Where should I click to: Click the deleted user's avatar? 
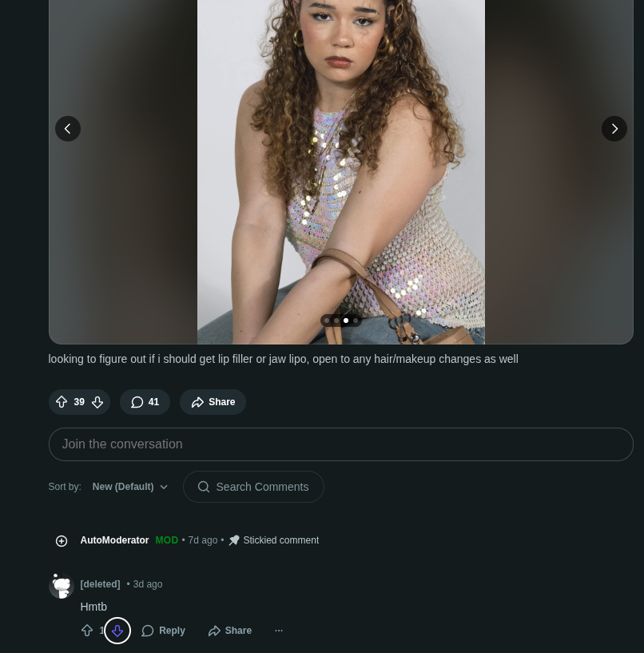point(62,587)
